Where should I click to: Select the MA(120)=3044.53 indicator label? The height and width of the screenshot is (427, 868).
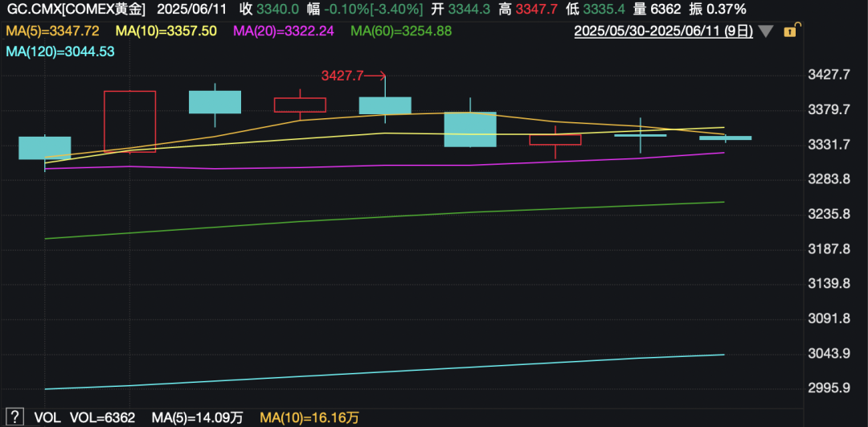click(x=60, y=51)
